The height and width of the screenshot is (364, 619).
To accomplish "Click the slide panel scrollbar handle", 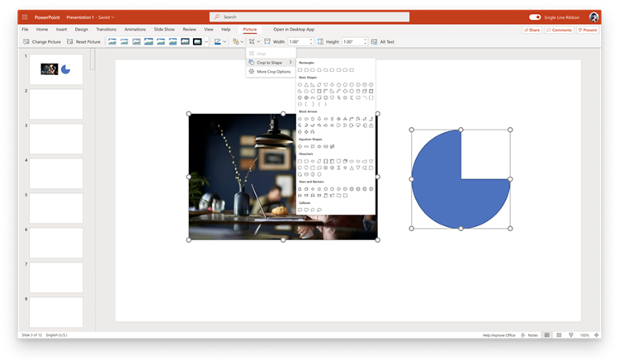I will pyautogui.click(x=92, y=59).
